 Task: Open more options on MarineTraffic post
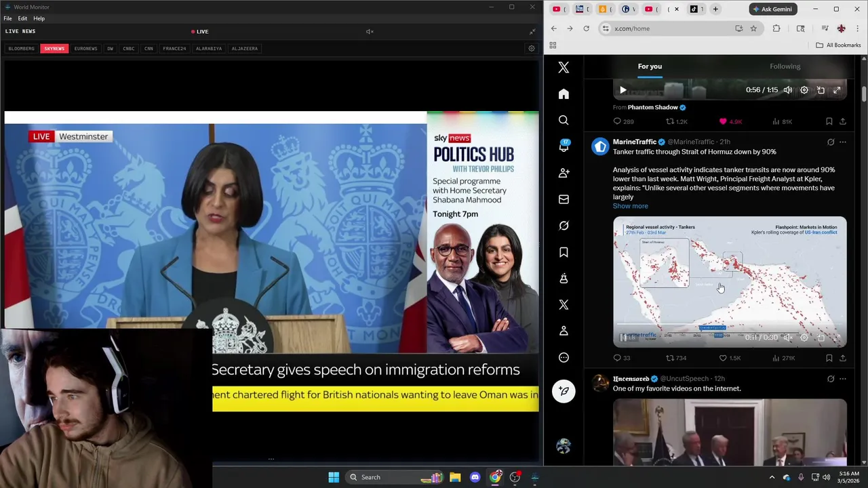[x=843, y=142]
